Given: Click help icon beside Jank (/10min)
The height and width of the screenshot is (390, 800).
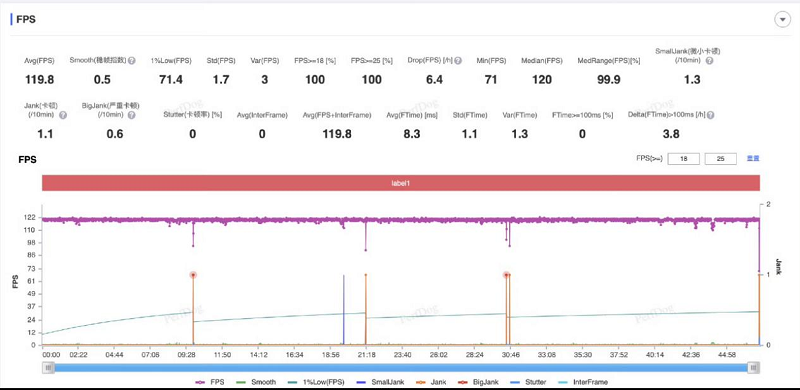Looking at the screenshot, I should (63, 115).
